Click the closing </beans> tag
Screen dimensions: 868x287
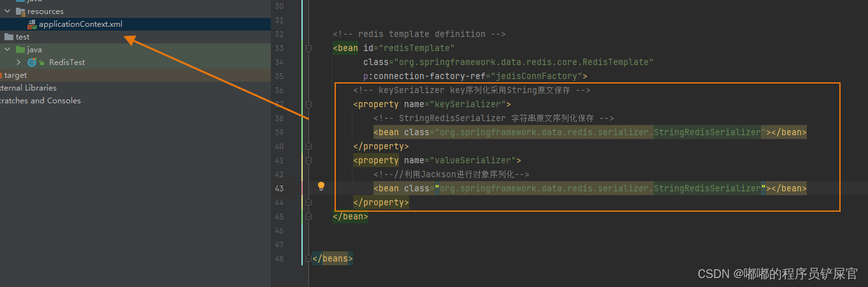(x=332, y=259)
